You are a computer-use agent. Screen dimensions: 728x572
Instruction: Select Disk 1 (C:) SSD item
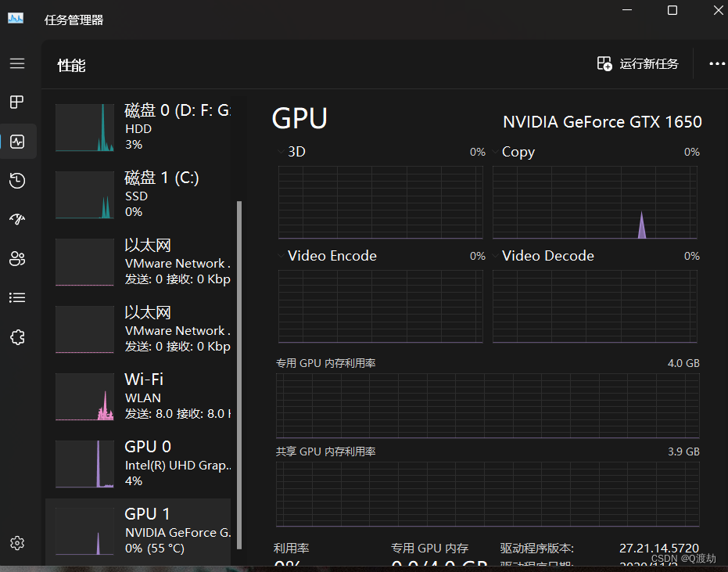coord(141,195)
